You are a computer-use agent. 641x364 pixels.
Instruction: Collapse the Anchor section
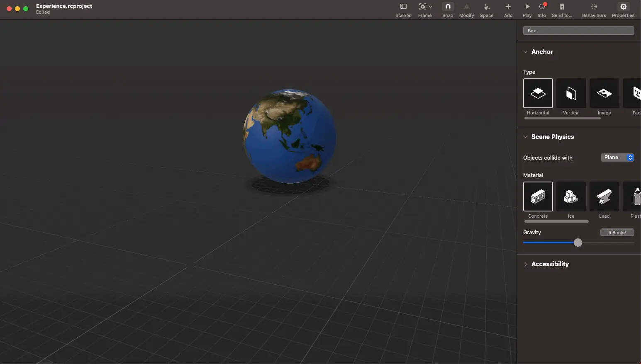coord(526,52)
